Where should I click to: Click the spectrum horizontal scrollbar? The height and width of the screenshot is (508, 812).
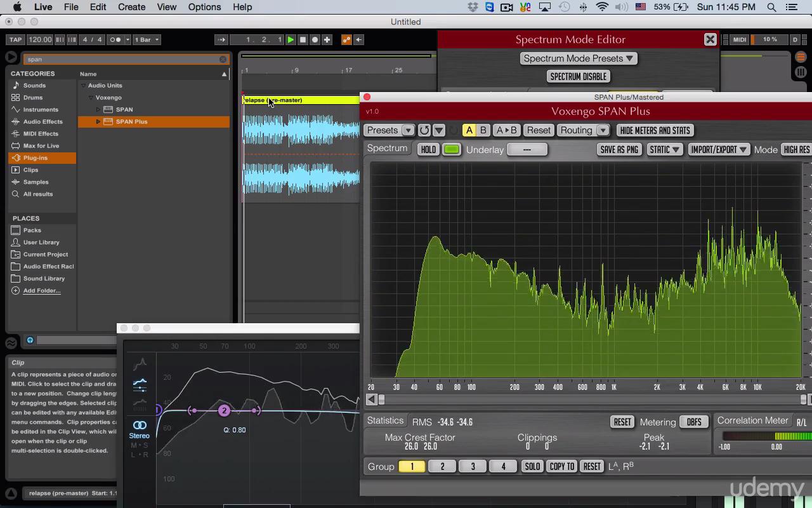pyautogui.click(x=590, y=399)
